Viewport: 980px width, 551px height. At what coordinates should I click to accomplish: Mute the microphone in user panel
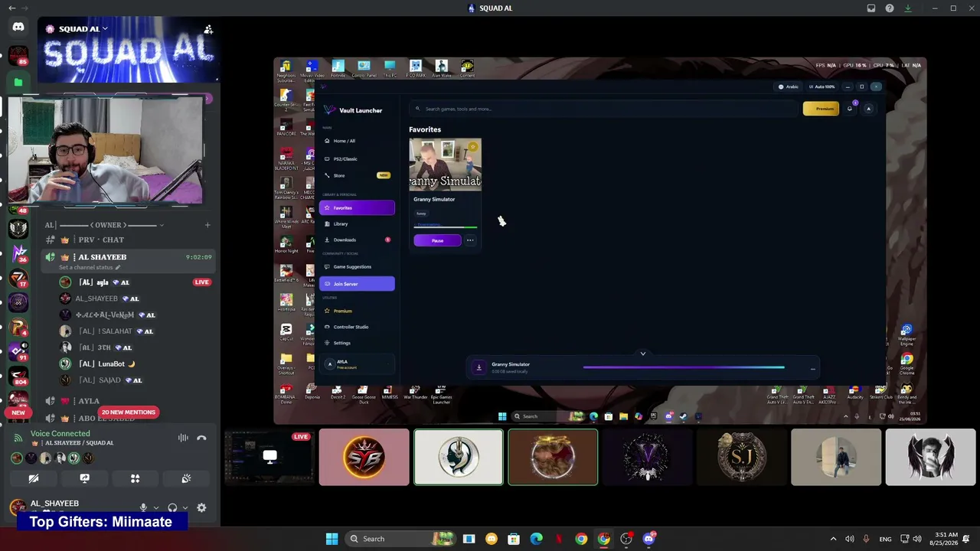point(143,507)
